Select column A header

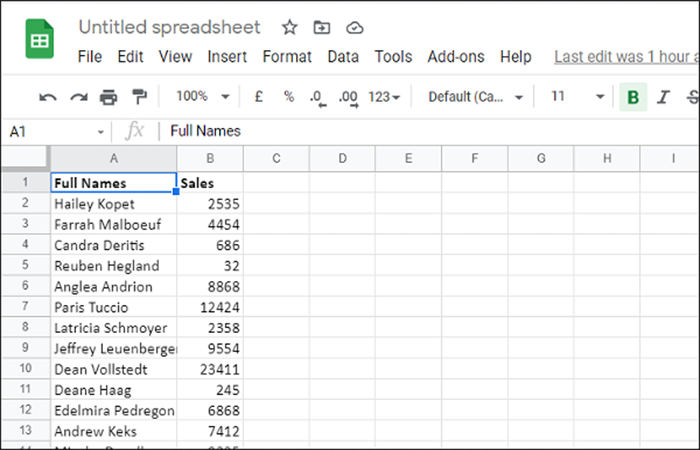114,158
